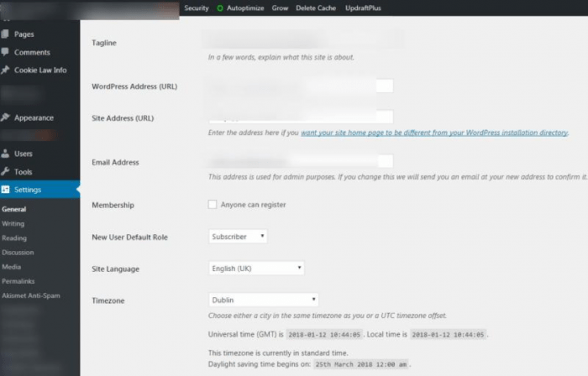The height and width of the screenshot is (376, 588).
Task: Click the Users person icon
Action: [5, 154]
